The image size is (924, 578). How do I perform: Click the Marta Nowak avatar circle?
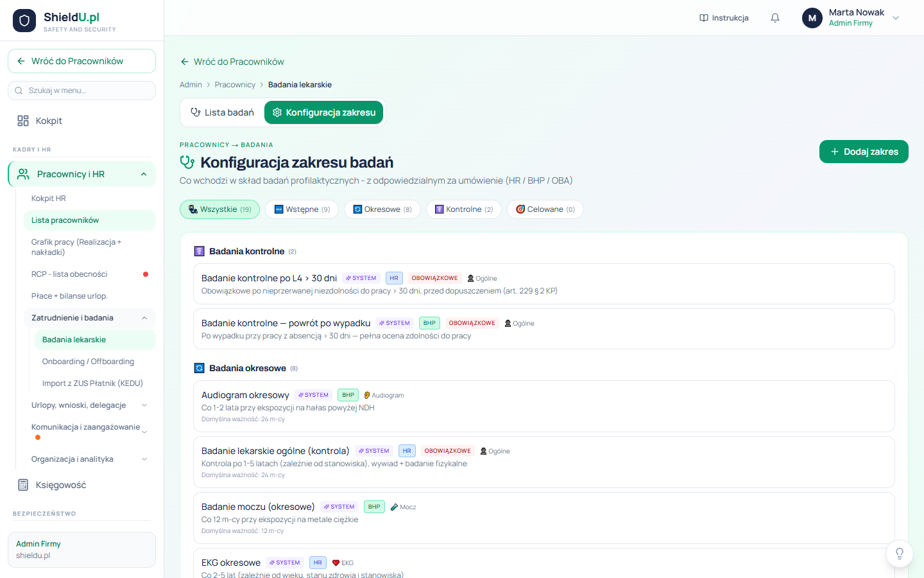click(812, 18)
